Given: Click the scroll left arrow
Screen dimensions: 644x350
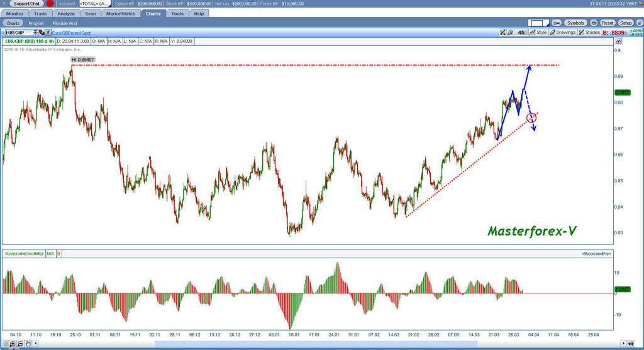Looking at the screenshot, I should click(36, 344).
